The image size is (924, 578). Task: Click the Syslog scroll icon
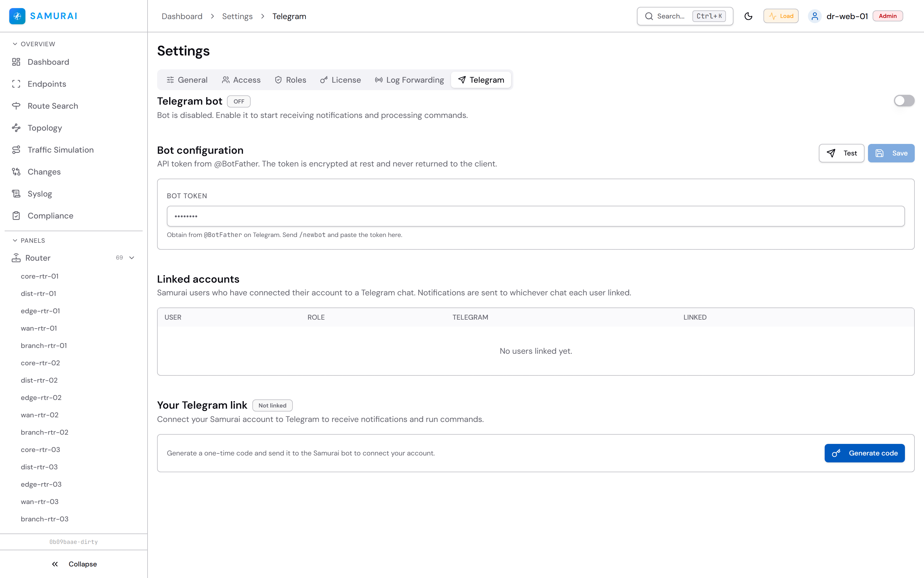pos(16,194)
